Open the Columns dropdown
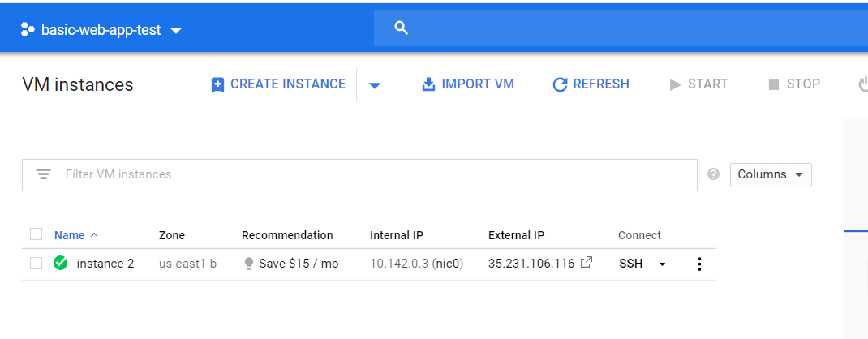868x339 pixels. pos(771,174)
